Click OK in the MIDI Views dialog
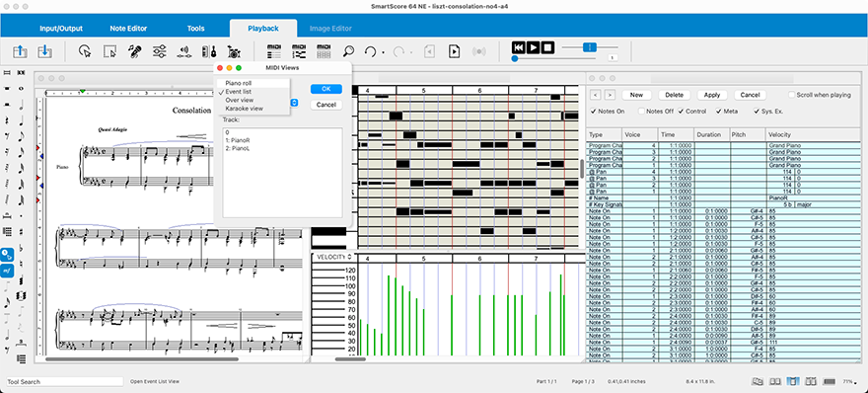 point(326,89)
